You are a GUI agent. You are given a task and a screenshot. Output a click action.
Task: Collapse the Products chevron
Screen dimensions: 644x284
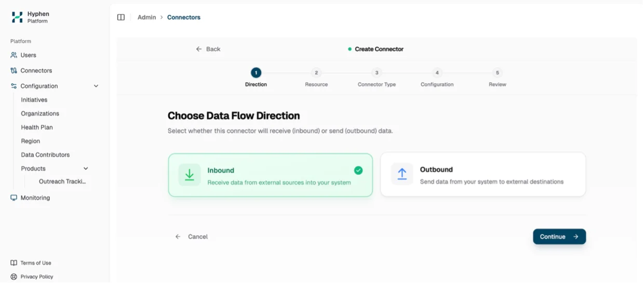86,169
